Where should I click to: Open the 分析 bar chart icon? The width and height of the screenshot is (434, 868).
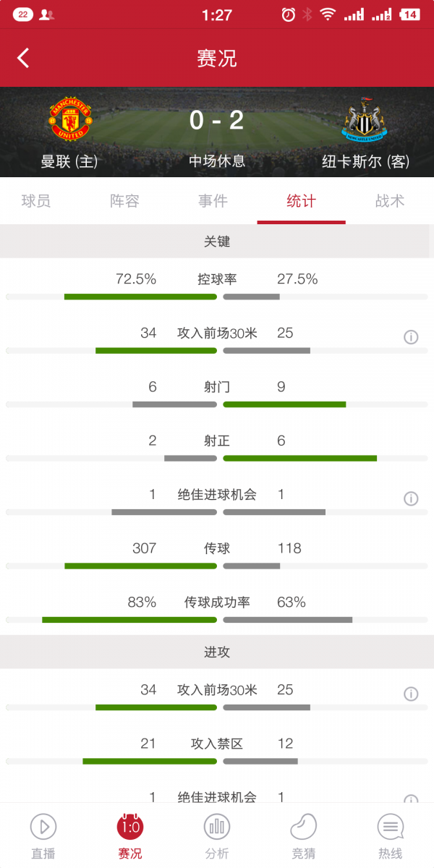tap(217, 827)
